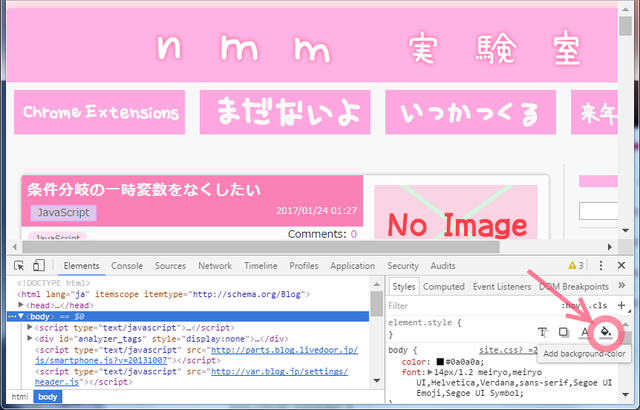Click the color value #0a0a0a
The width and height of the screenshot is (640, 410).
(465, 362)
